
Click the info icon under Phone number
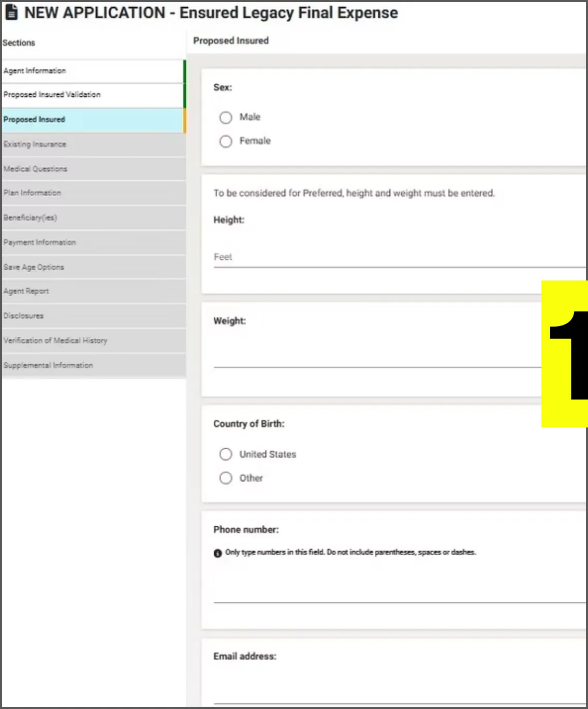(218, 553)
